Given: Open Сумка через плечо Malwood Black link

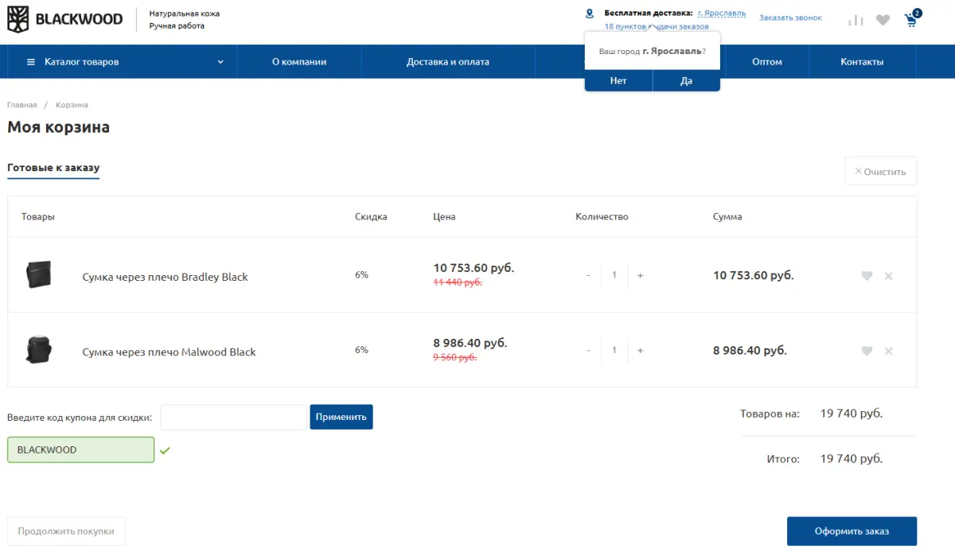Looking at the screenshot, I should [x=169, y=352].
